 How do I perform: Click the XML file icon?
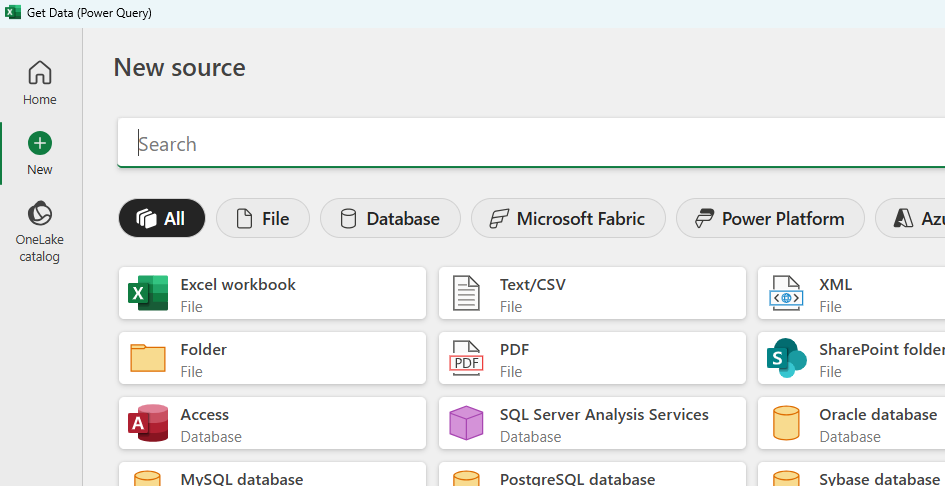(786, 293)
